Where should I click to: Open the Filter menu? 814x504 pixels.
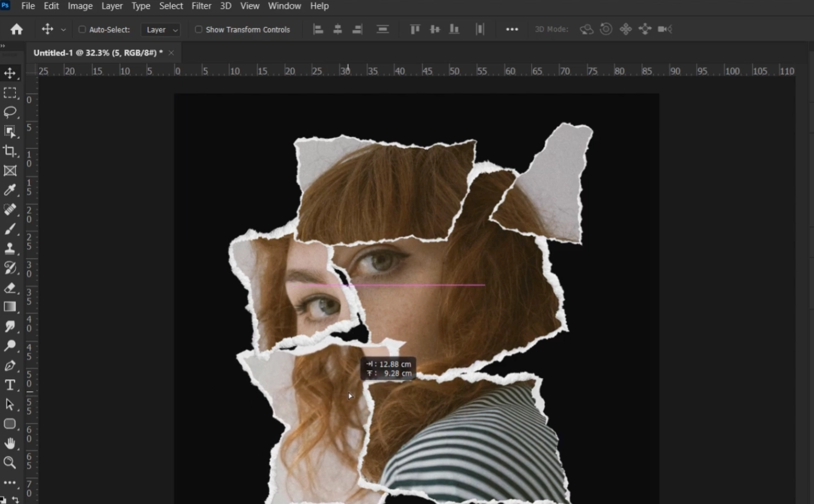201,6
